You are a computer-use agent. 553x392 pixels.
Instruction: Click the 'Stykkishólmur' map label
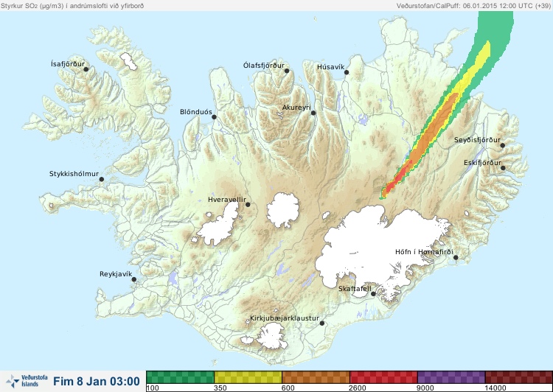coord(74,174)
